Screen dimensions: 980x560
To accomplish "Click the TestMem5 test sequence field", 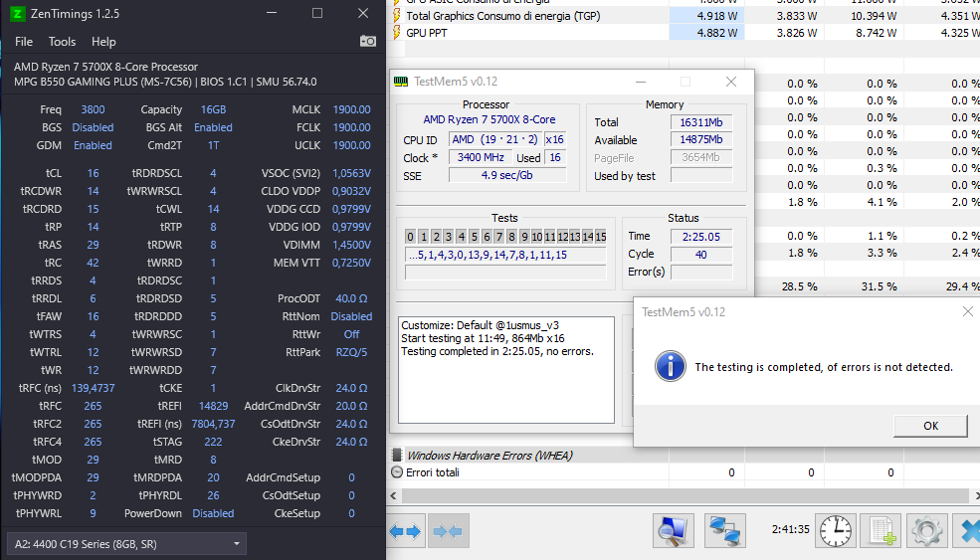I will pyautogui.click(x=505, y=255).
